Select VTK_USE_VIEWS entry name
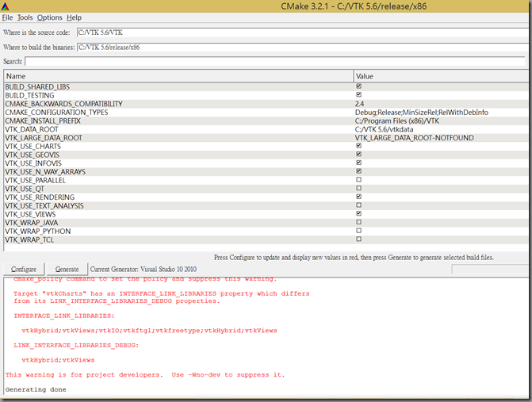The image size is (532, 402). [x=30, y=214]
